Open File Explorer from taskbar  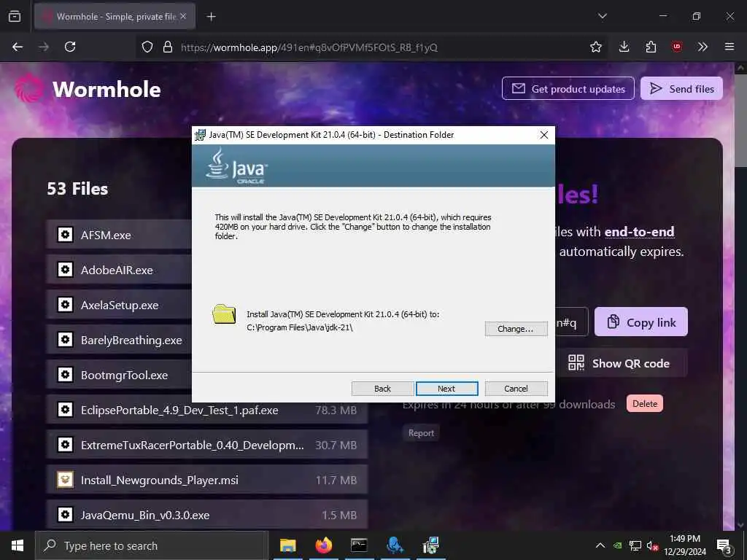[287, 545]
